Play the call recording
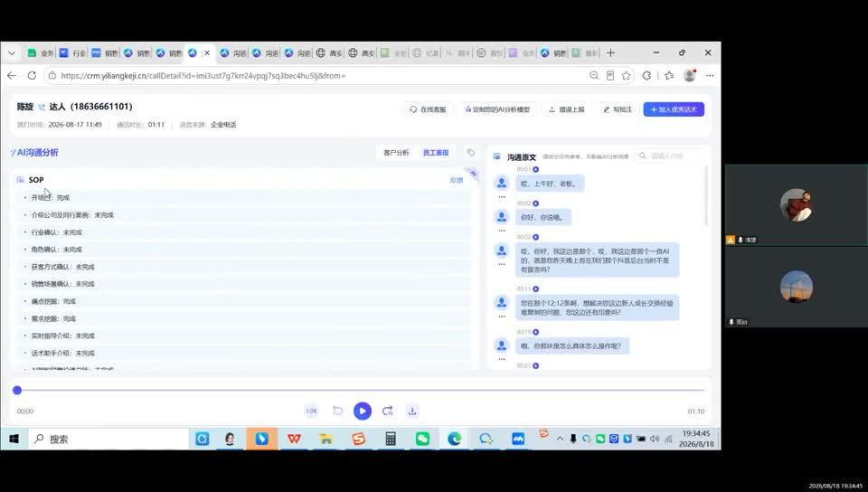This screenshot has width=868, height=492. [363, 412]
